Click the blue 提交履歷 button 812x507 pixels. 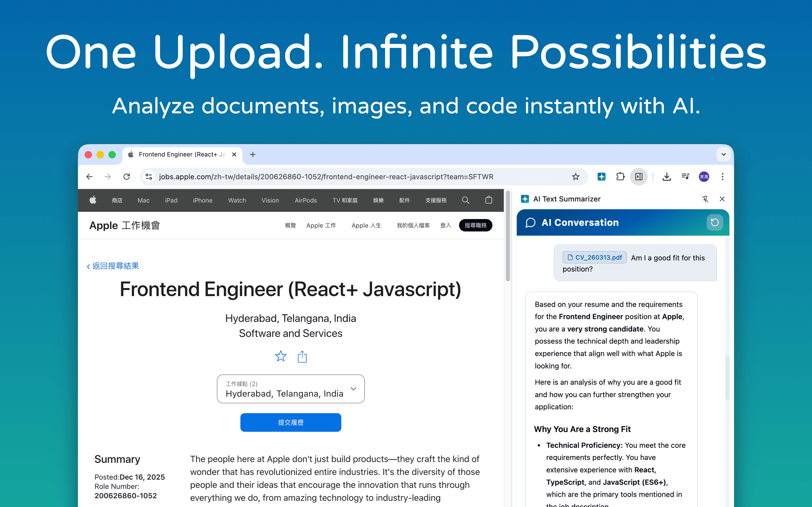291,422
